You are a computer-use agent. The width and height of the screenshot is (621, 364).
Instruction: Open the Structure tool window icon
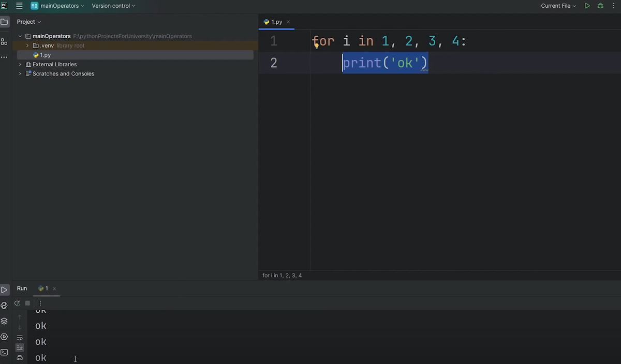click(x=4, y=41)
